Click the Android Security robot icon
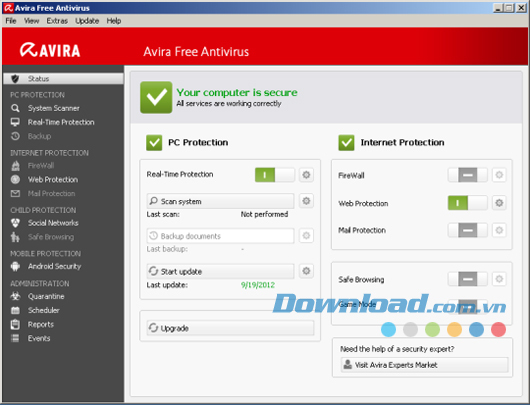Viewport: 530px width, 405px height. [x=15, y=266]
